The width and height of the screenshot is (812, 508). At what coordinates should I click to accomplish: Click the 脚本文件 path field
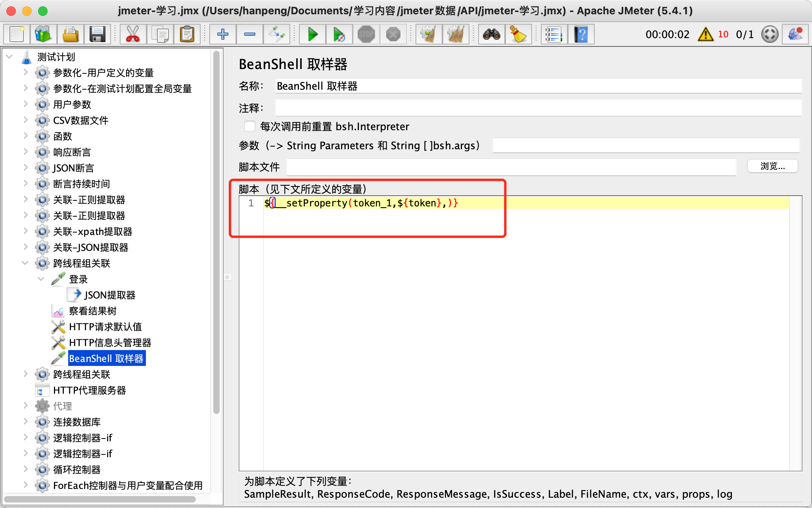tap(511, 167)
